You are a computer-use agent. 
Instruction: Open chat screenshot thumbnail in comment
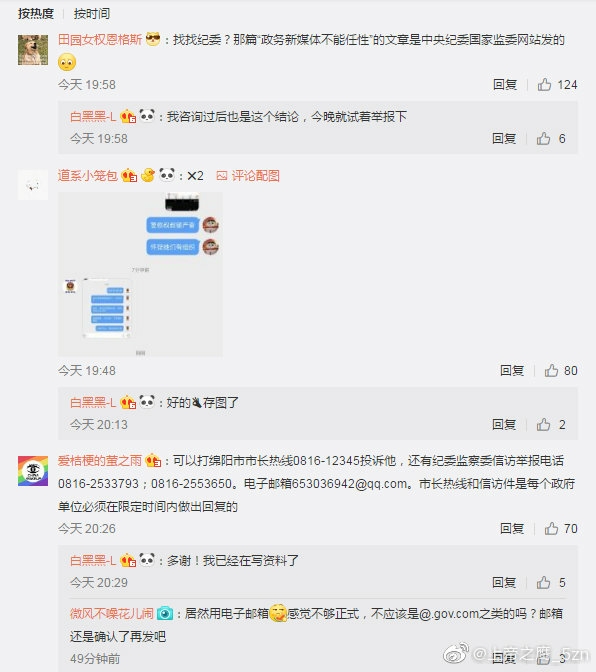tap(140, 274)
